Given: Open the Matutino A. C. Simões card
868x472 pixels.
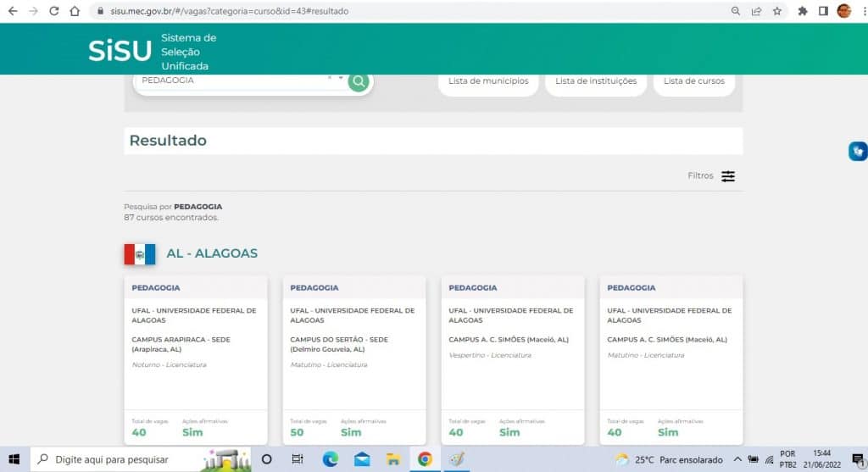Looking at the screenshot, I should tap(671, 361).
